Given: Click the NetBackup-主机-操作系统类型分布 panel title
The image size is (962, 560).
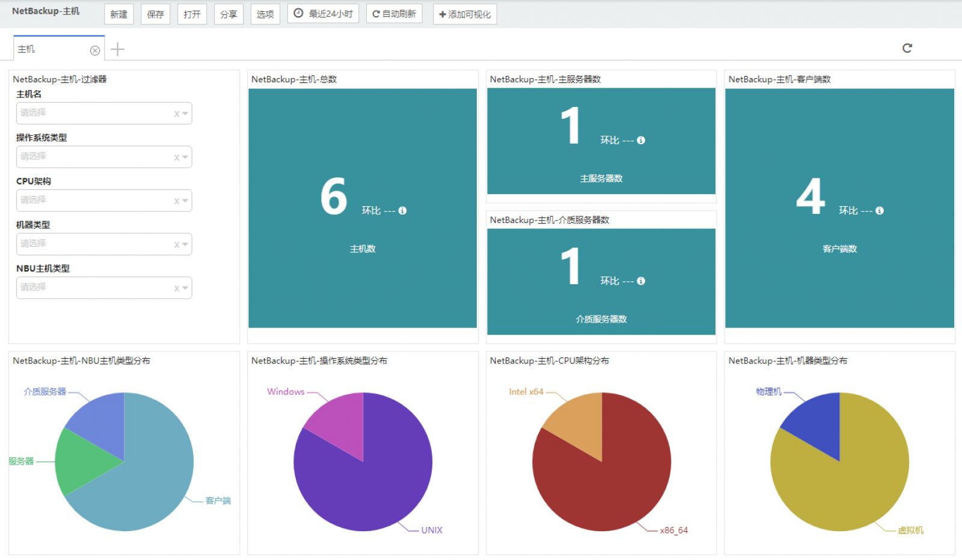Looking at the screenshot, I should (x=319, y=361).
